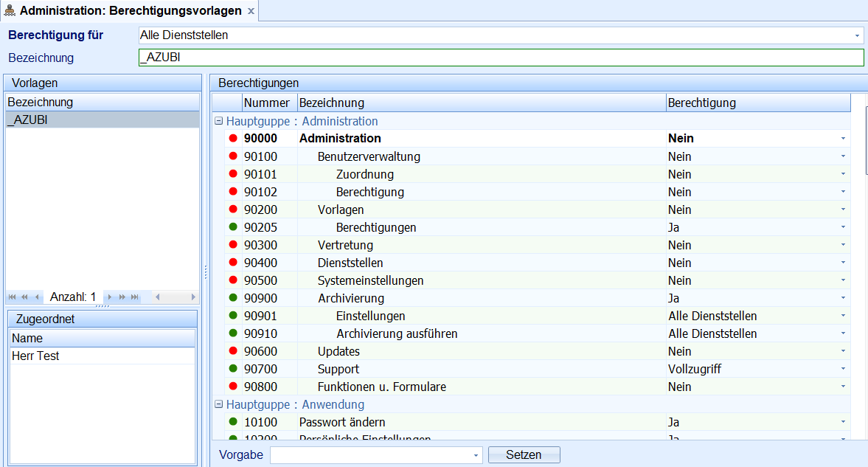Open permission dropdown for Benutzerverwaltung row
868x467 pixels.
[x=842, y=156]
